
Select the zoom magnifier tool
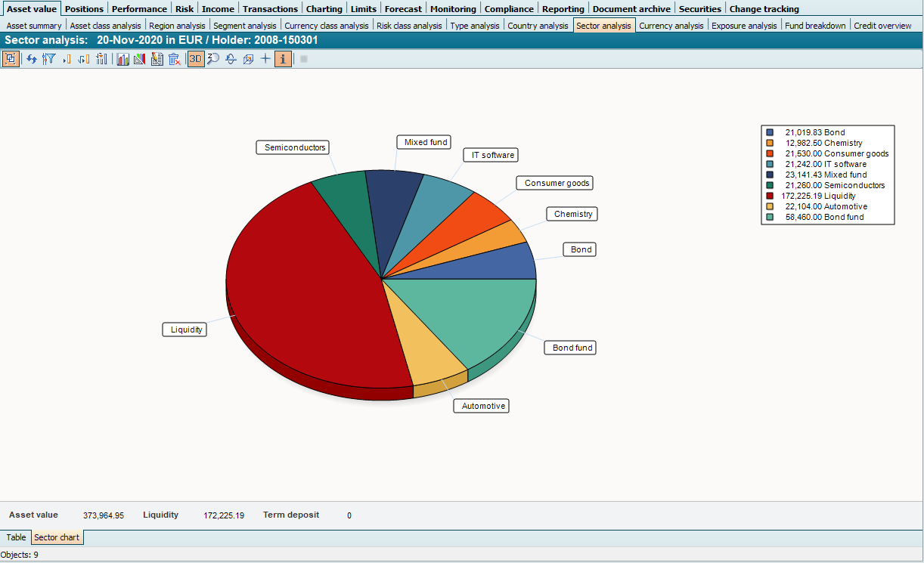pos(213,59)
